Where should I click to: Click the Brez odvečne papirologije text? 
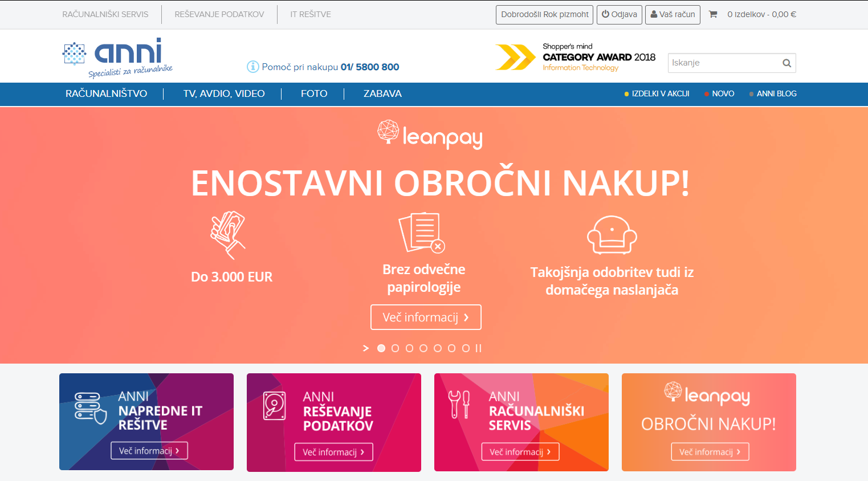[424, 278]
